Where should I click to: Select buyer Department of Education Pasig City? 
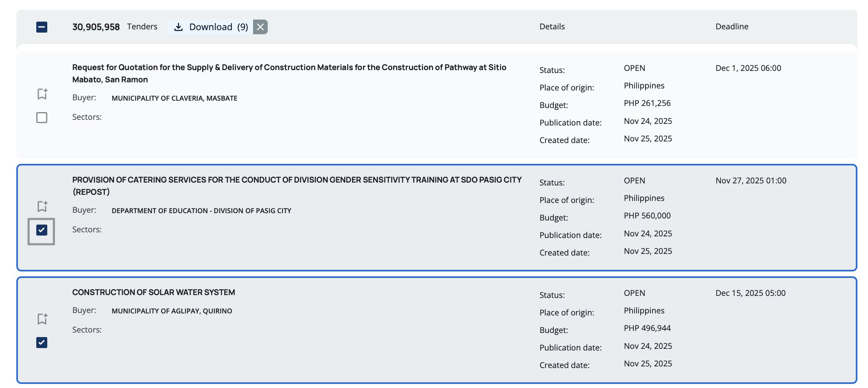201,211
